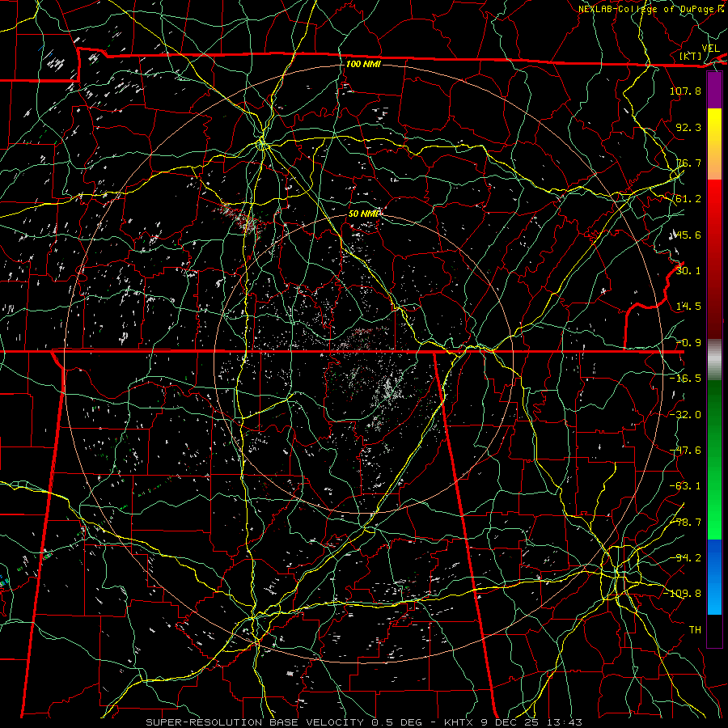Click the -94.2 velocity scale value
The width and height of the screenshot is (728, 728).
pos(685,558)
